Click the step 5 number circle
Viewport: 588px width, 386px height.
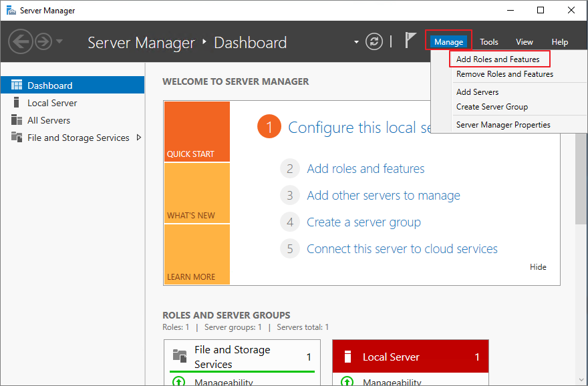(x=290, y=249)
